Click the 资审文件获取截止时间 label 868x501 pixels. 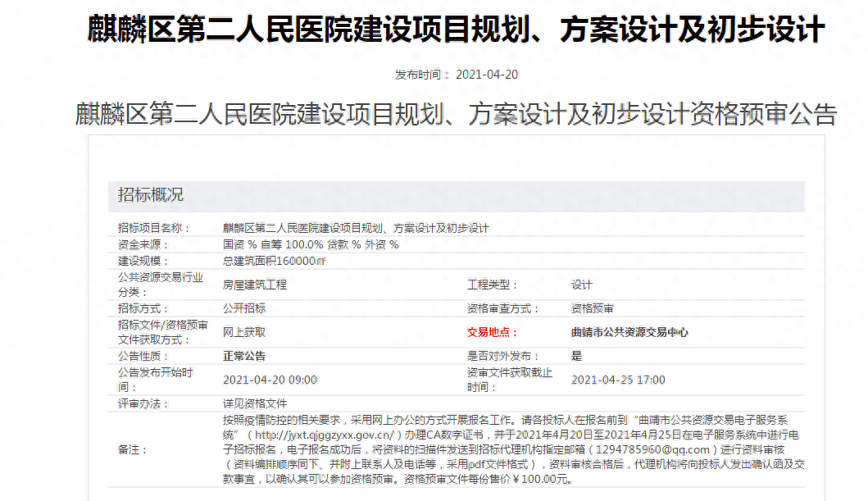[x=510, y=380]
